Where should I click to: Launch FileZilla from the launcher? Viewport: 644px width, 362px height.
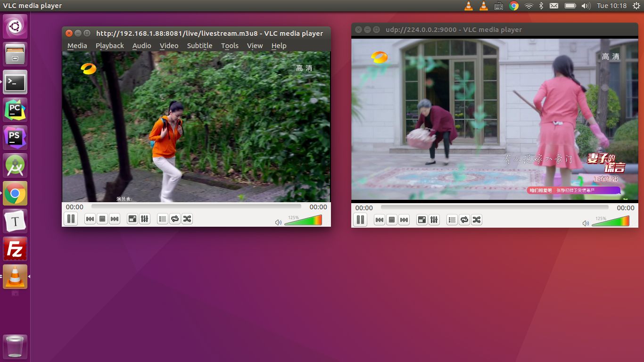click(x=15, y=249)
